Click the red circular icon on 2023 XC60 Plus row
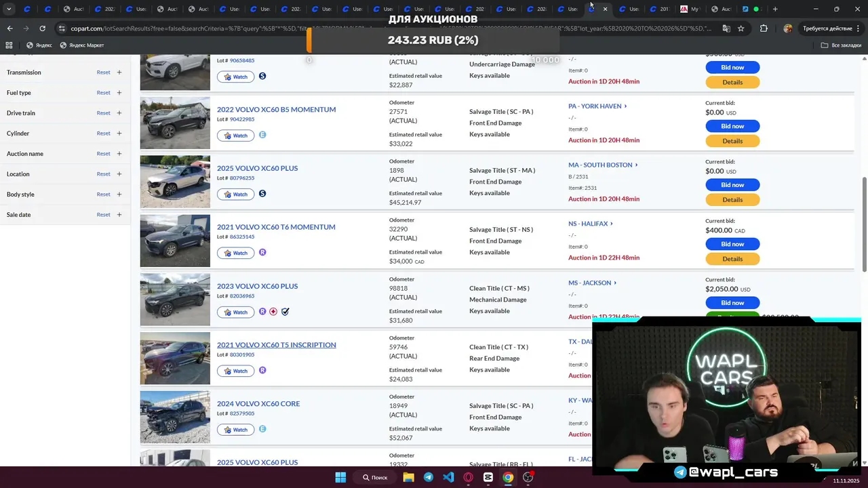868x488 pixels. pos(273,312)
